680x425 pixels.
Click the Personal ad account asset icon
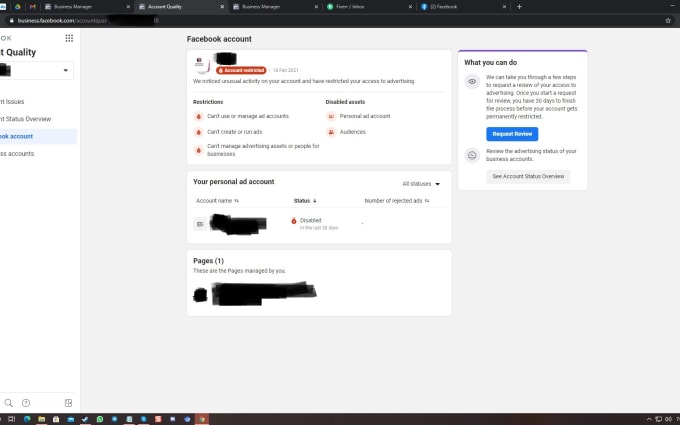[x=331, y=116]
